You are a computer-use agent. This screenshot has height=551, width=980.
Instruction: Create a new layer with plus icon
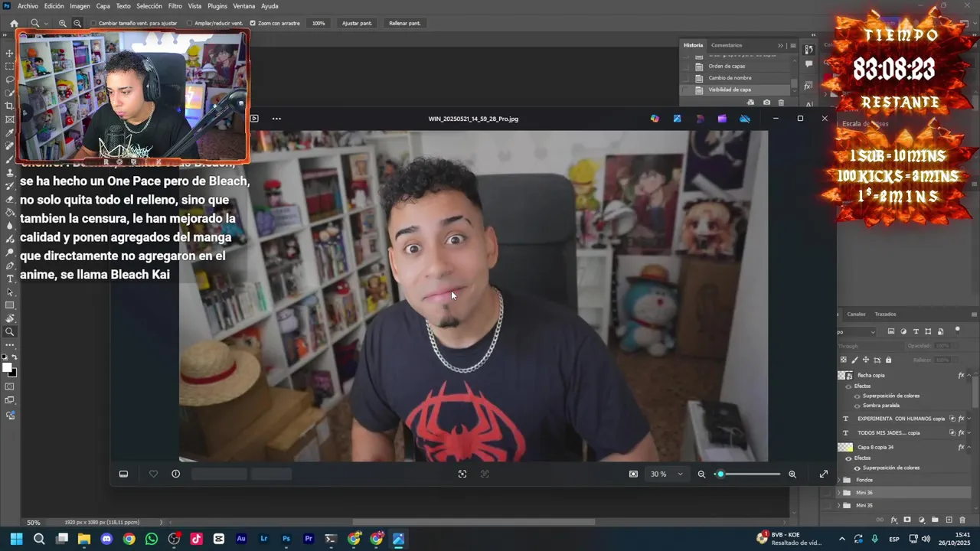click(949, 520)
